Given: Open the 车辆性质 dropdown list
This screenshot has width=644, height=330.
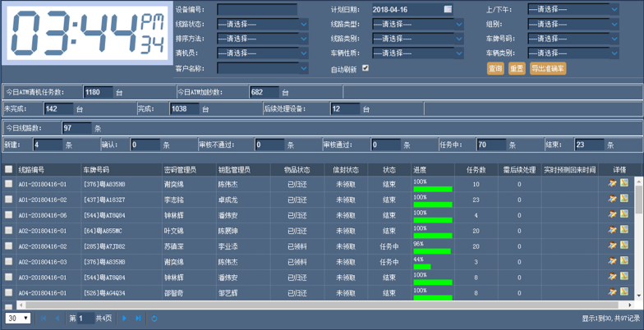Looking at the screenshot, I should coord(417,54).
